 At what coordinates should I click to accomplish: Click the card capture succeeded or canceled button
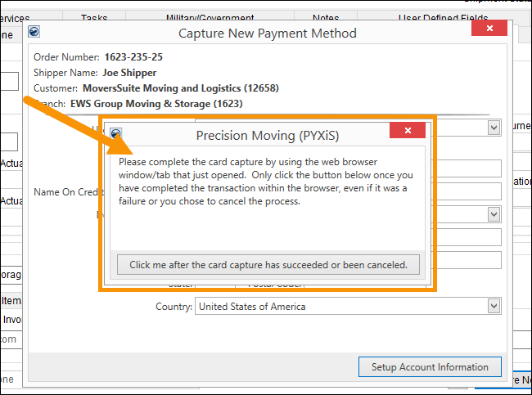coord(268,265)
